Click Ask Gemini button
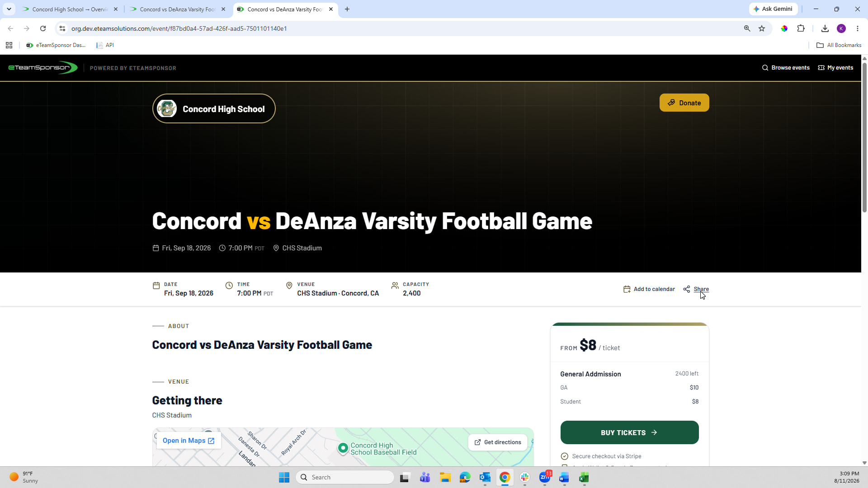 coord(773,9)
